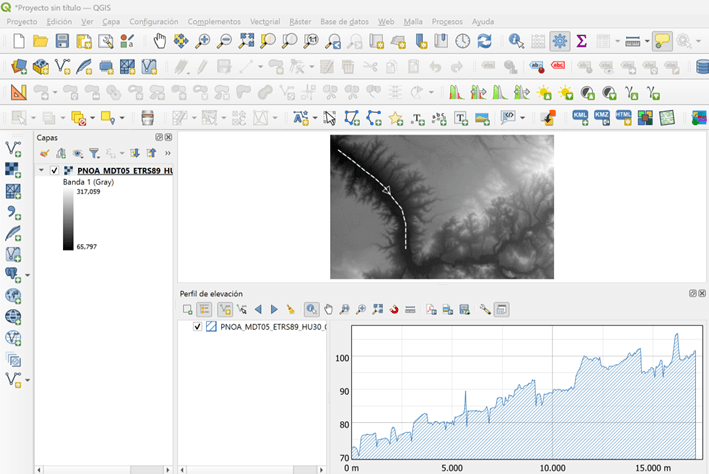Open the Complementos menu
The width and height of the screenshot is (709, 474).
[214, 21]
